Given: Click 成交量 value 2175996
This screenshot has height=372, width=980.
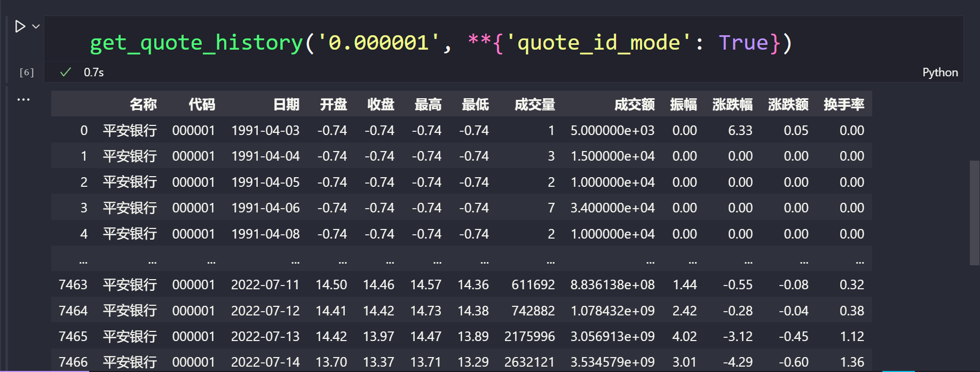Looking at the screenshot, I should [x=529, y=337].
